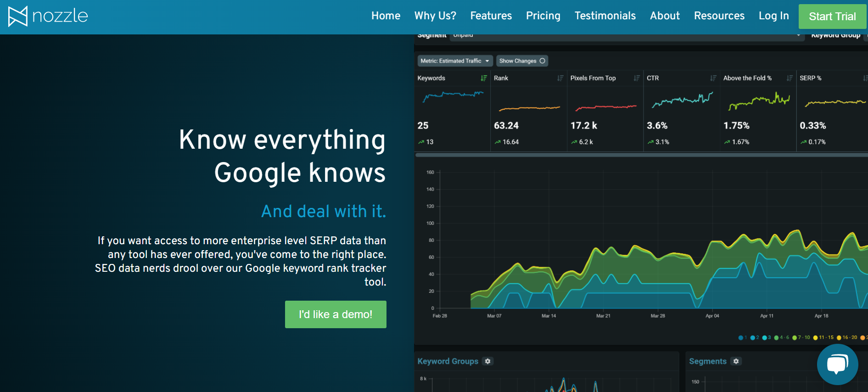
Task: Click the I'd like a demo! button
Action: [336, 314]
